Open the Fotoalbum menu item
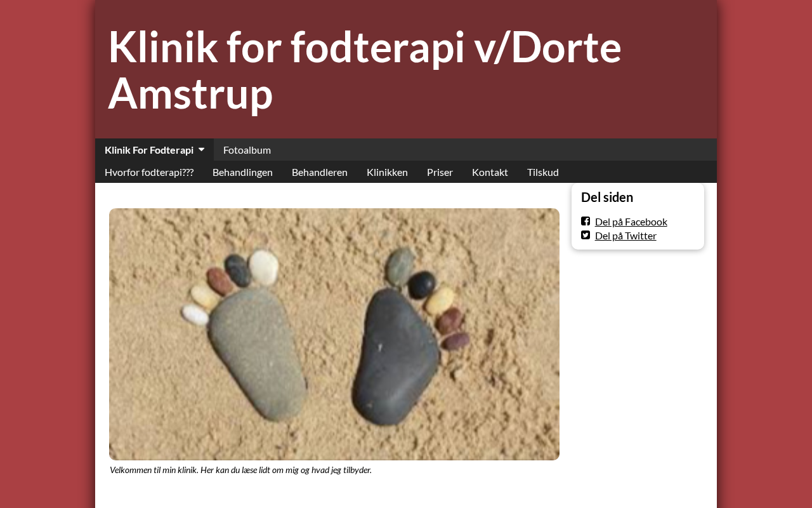812x508 pixels. 247,150
